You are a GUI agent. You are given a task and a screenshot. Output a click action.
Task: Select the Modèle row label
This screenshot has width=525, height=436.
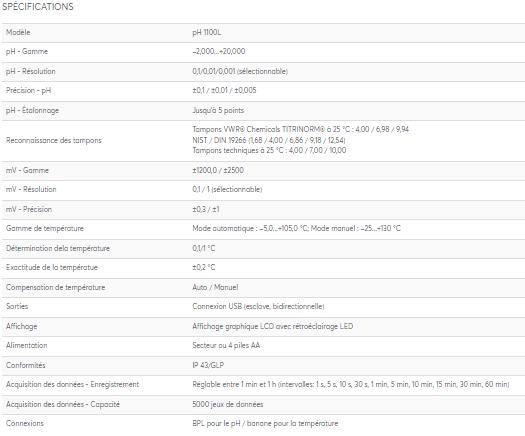point(18,32)
